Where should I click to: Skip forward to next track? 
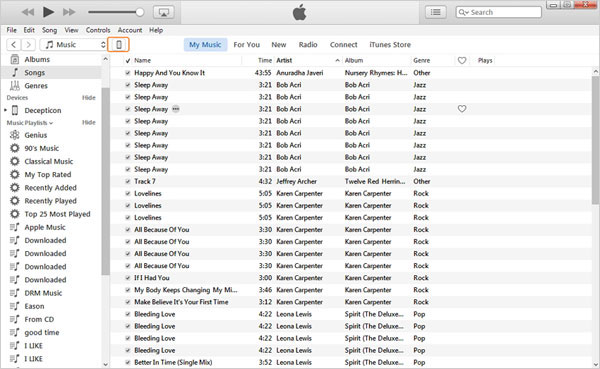click(x=69, y=12)
